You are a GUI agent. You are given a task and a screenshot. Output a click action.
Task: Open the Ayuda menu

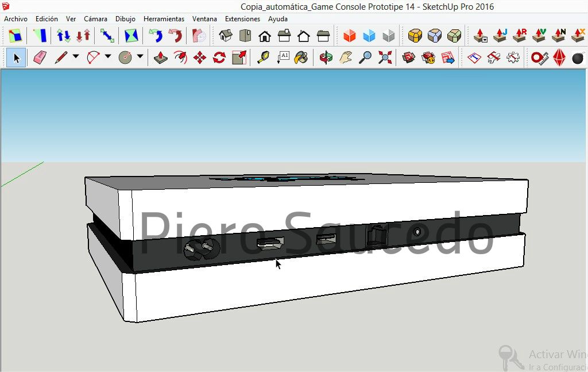(x=278, y=19)
